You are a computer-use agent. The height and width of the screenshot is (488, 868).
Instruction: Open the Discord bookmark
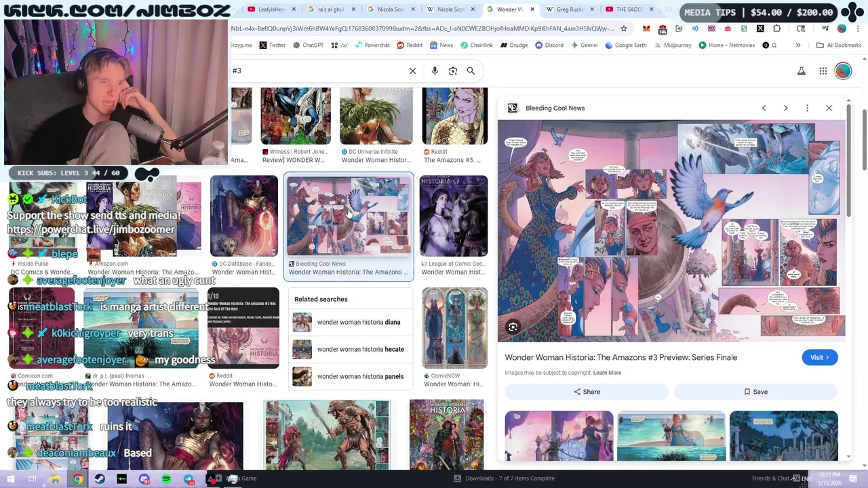point(549,45)
